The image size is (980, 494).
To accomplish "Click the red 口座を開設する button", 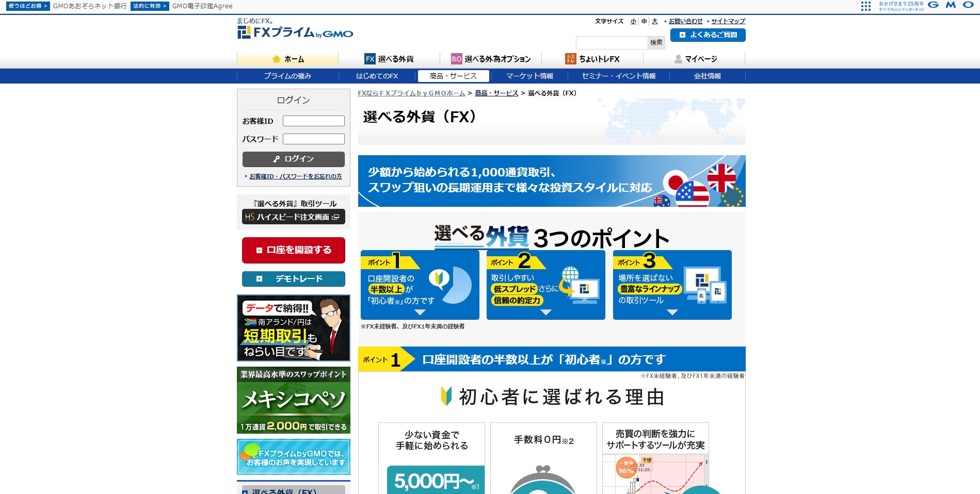I will pos(294,250).
